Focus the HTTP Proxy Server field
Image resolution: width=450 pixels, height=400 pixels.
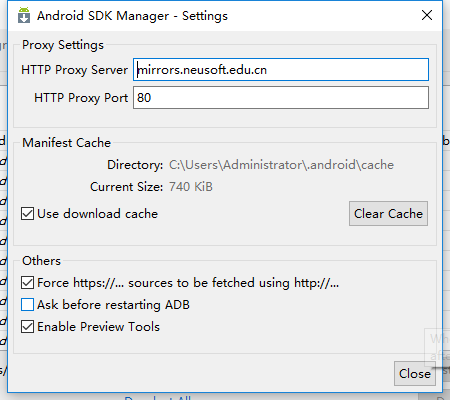(x=281, y=70)
